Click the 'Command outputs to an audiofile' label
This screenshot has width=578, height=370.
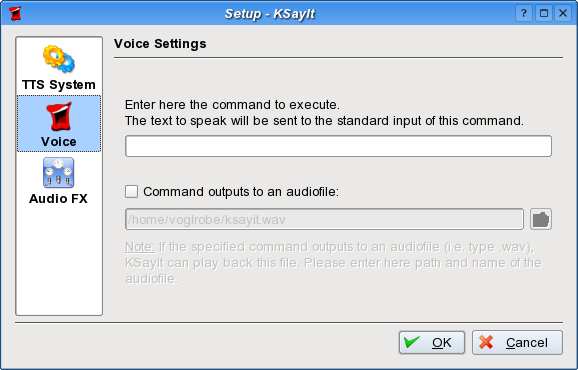coord(241,192)
